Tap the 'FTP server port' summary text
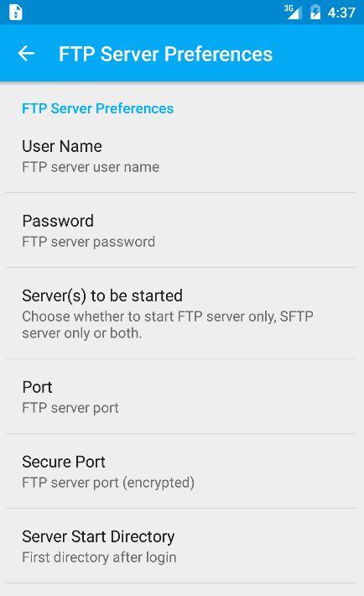Screen dimensions: 364x596 tap(70, 408)
